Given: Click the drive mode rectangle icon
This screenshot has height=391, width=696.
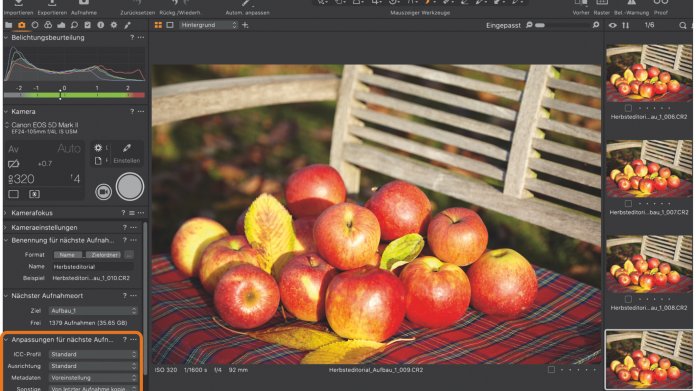Looking at the screenshot, I should (x=13, y=194).
